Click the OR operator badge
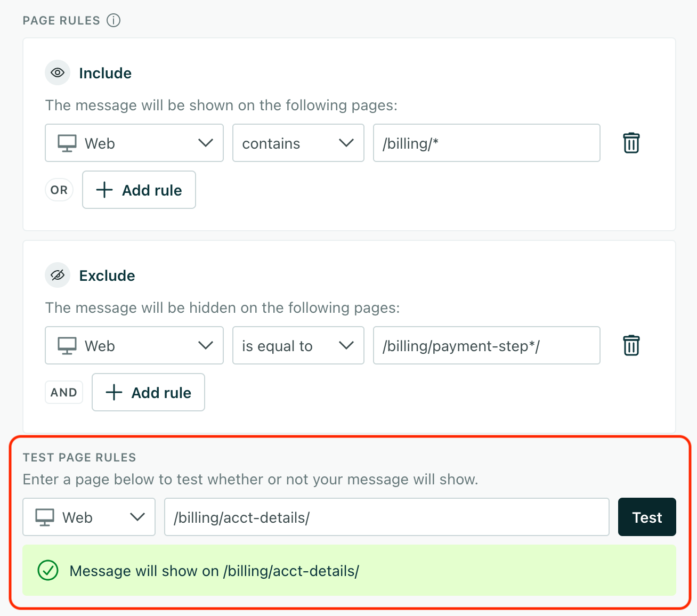 (x=59, y=190)
